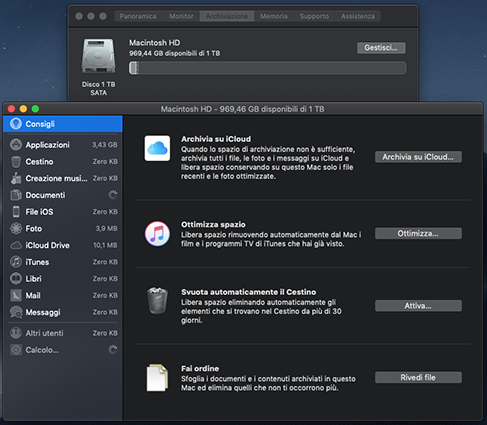Click the 3,9 MB size for Foto
The image size is (487, 425).
click(x=106, y=228)
